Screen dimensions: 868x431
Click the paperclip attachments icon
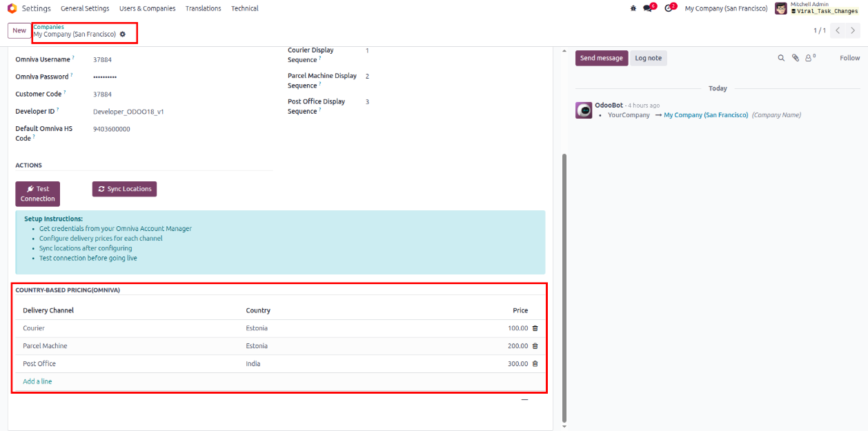tap(795, 59)
